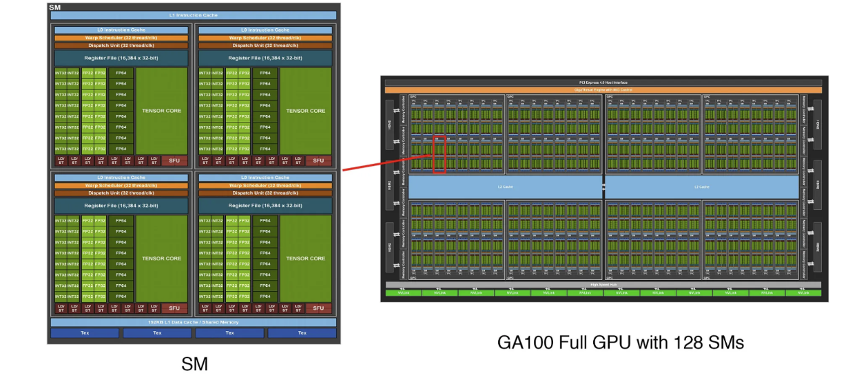This screenshot has height=384, width=868.
Task: Select the Register File bar in the bottom-left SM partition
Action: 121,206
